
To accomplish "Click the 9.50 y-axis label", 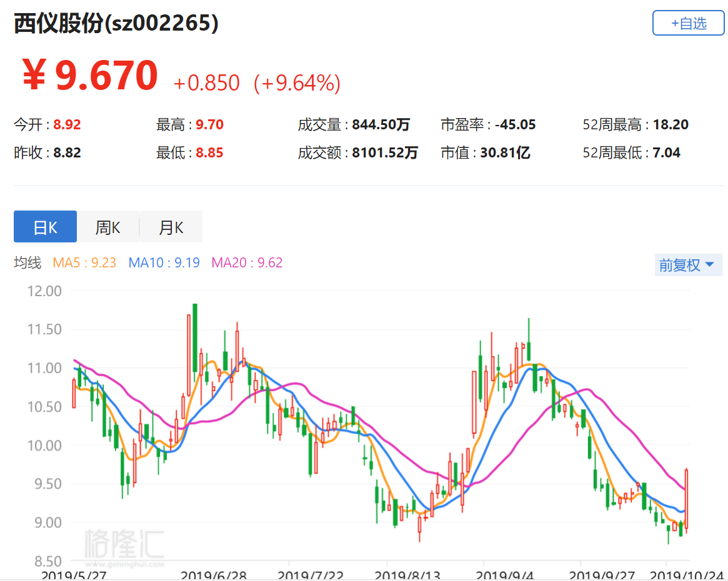I will click(48, 484).
